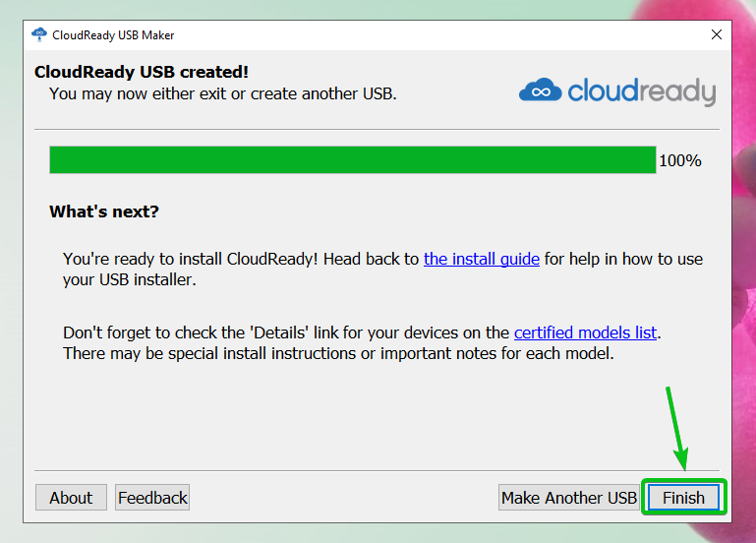This screenshot has height=543, width=756.
Task: Choose Make Another USB
Action: pos(568,498)
